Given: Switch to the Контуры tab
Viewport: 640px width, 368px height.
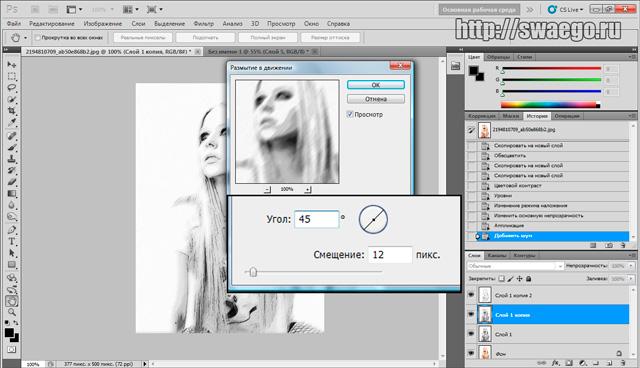Looking at the screenshot, I should [x=524, y=255].
